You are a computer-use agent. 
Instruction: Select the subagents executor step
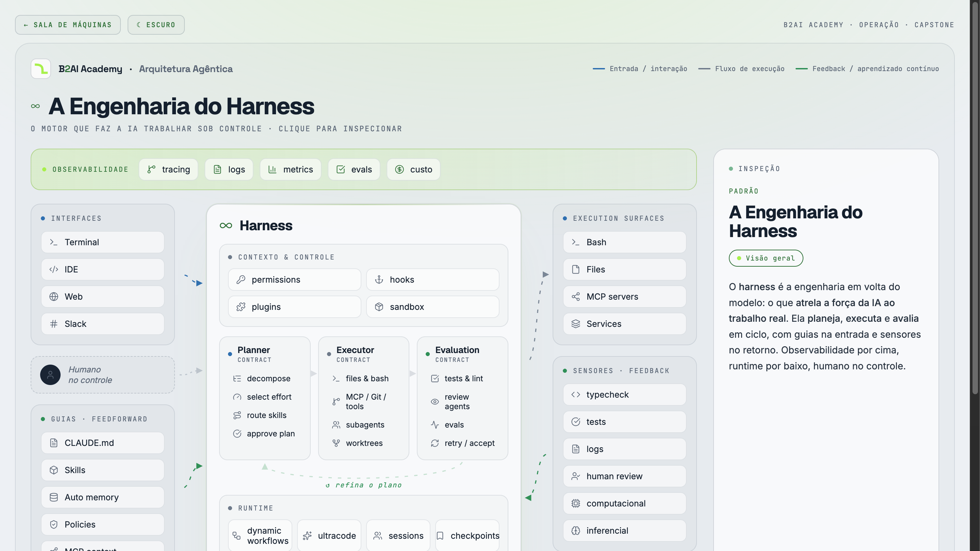[364, 425]
